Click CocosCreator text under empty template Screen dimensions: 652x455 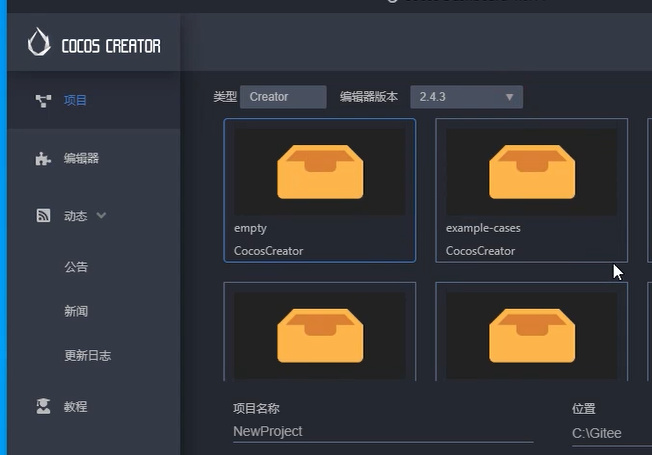[x=269, y=251]
